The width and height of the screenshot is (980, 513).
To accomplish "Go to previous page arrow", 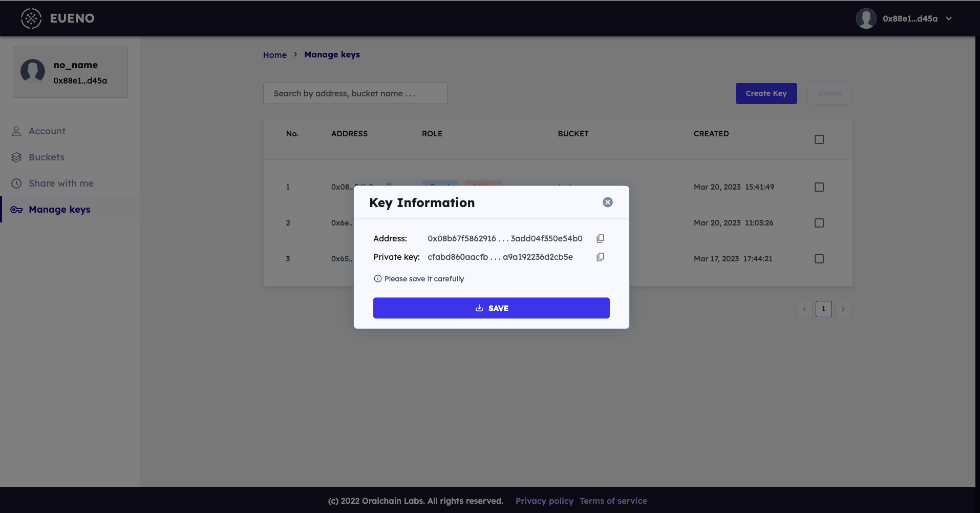I will 804,309.
